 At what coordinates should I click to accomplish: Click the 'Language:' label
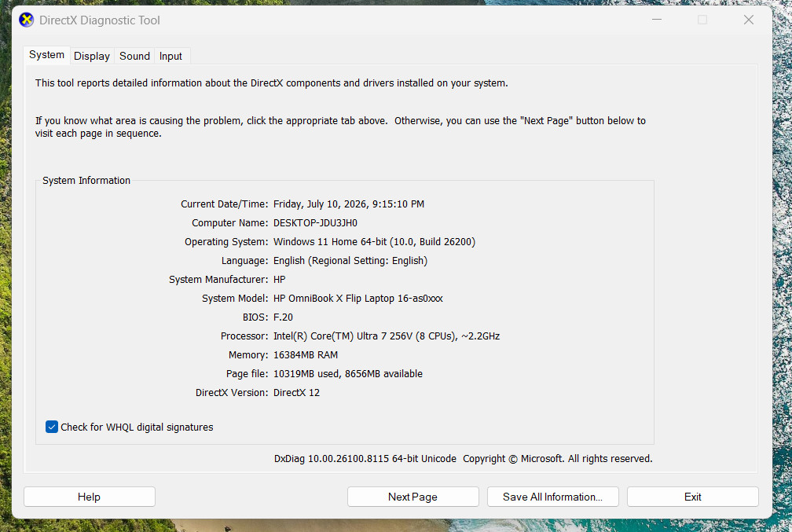coord(244,261)
